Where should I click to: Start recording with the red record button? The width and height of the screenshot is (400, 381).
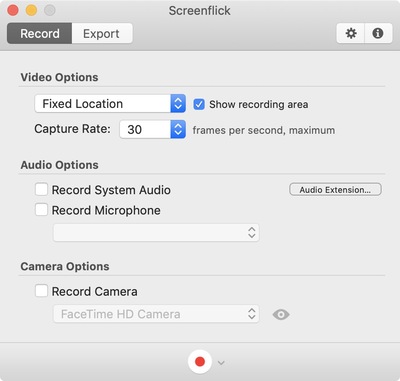click(x=200, y=362)
